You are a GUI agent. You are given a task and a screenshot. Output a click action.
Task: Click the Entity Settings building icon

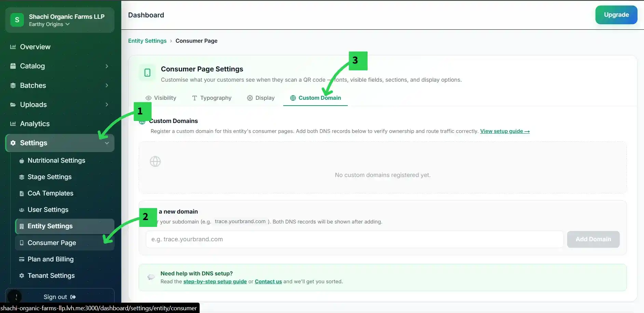(22, 226)
